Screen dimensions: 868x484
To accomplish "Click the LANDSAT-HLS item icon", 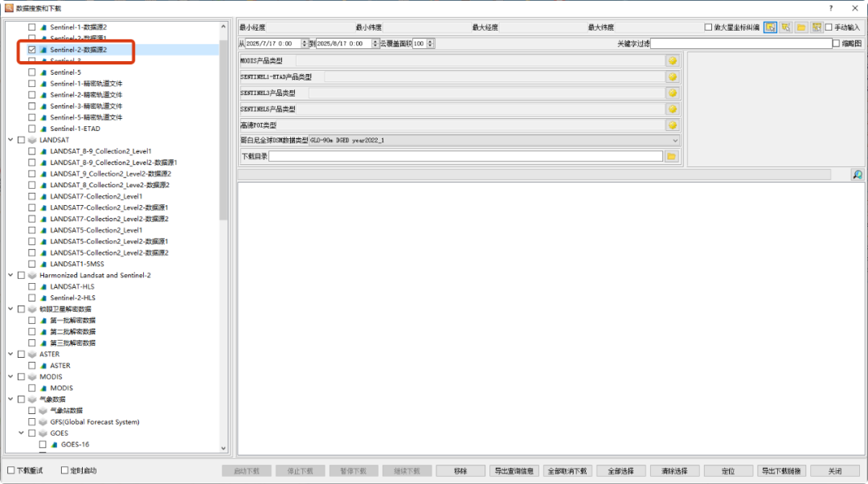I will pyautogui.click(x=43, y=287).
